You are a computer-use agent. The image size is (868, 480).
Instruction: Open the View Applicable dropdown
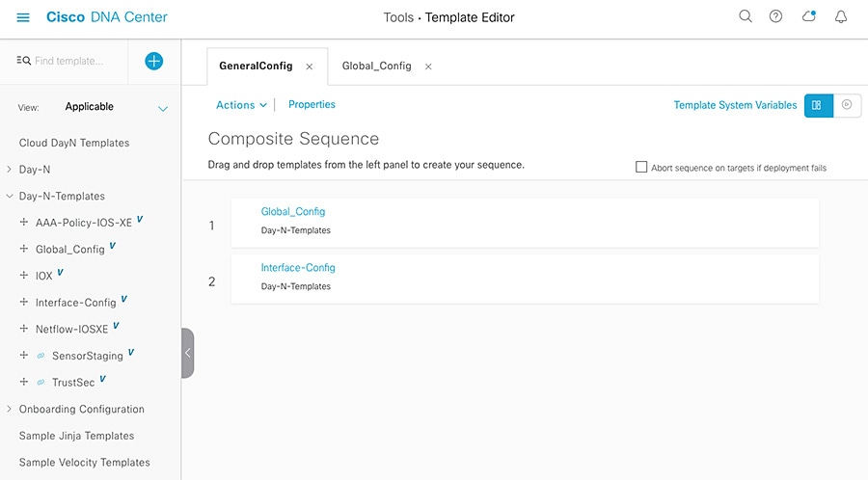[116, 107]
